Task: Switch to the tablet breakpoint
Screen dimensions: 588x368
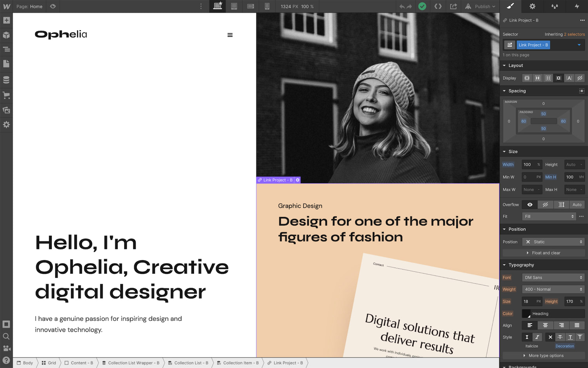Action: 234,6
